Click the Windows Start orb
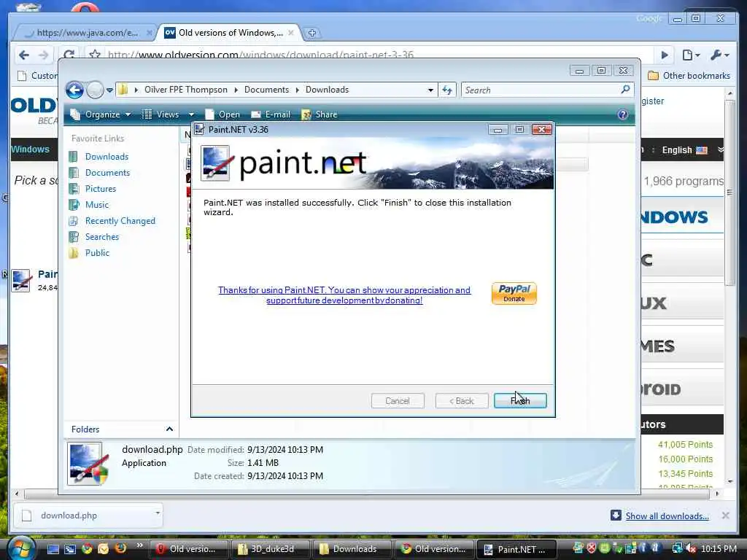The height and width of the screenshot is (560, 747). 21,548
